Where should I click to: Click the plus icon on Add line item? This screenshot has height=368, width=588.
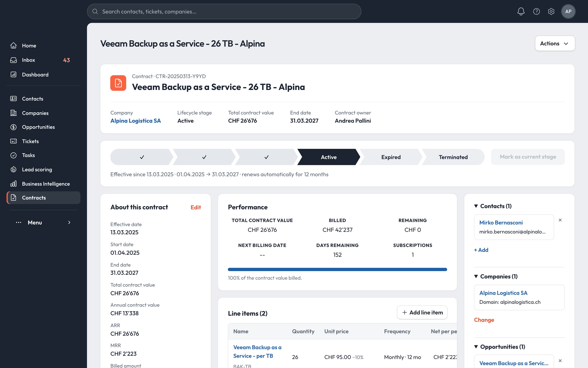(404, 312)
